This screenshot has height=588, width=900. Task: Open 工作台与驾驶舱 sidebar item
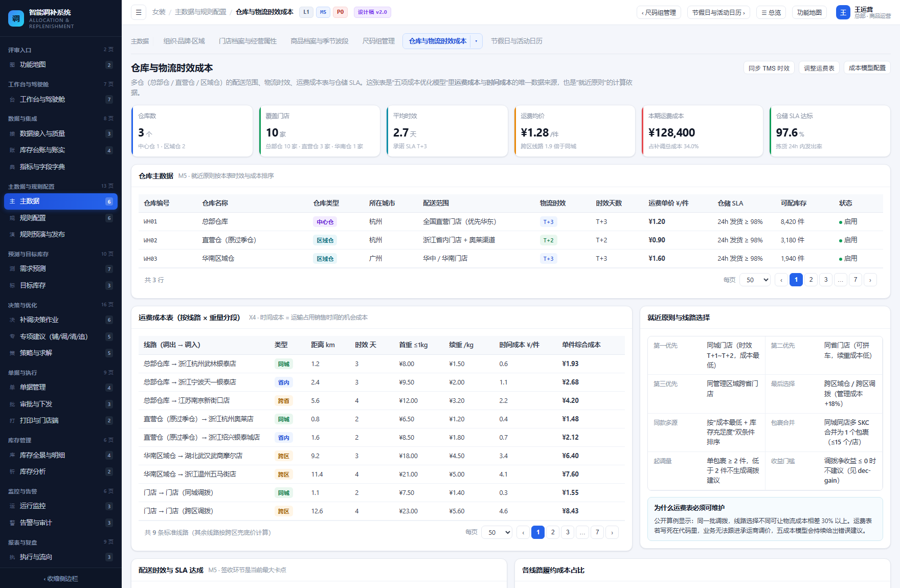tap(61, 99)
